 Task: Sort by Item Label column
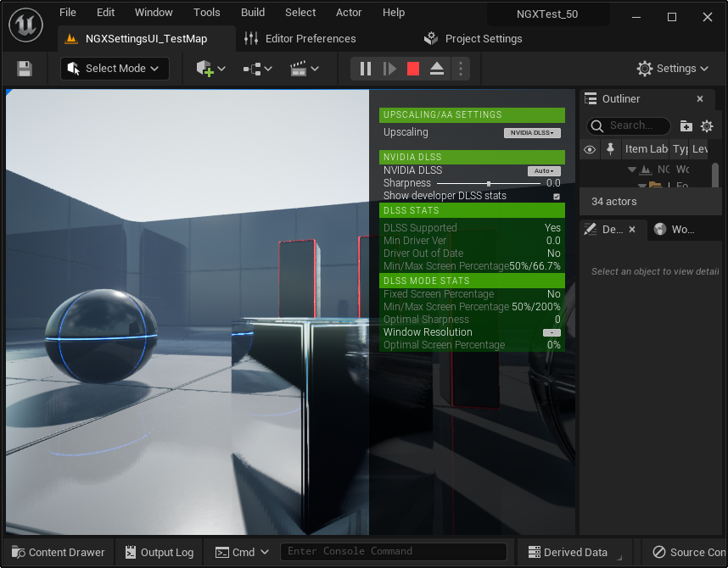coord(646,149)
